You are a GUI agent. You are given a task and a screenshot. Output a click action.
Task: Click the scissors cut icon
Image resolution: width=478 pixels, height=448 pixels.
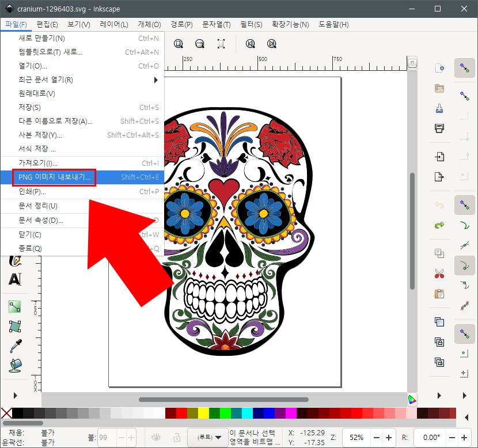coord(439,274)
